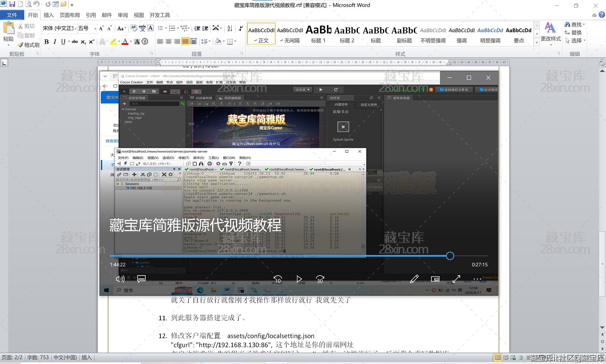The height and width of the screenshot is (364, 606).
Task: Click the Open folder icon in quick access
Action: pos(64,4)
